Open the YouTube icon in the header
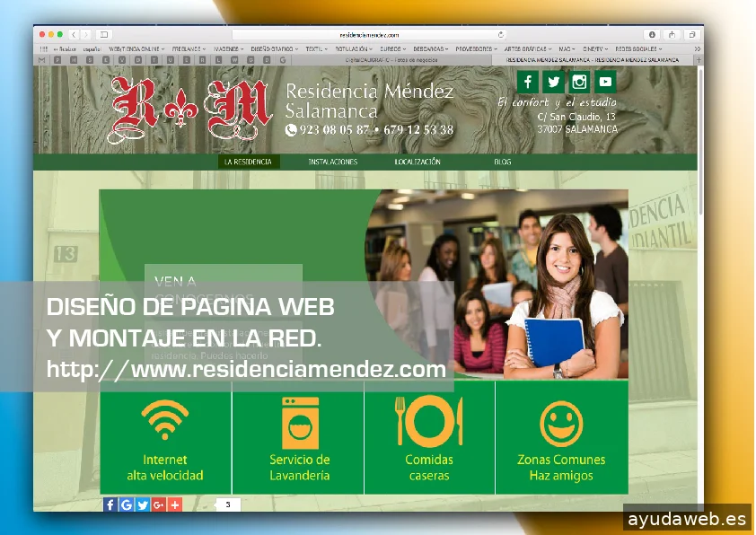This screenshot has width=756, height=535. [606, 83]
